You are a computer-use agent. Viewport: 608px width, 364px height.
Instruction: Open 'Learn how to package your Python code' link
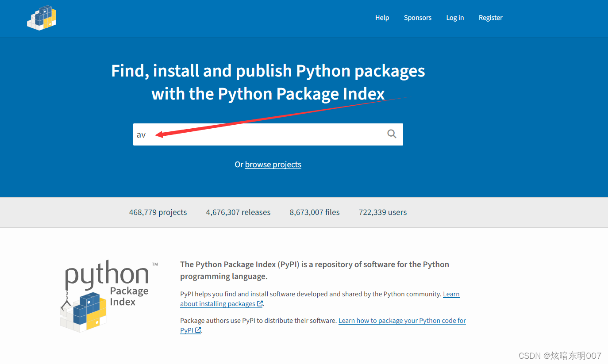(402, 321)
